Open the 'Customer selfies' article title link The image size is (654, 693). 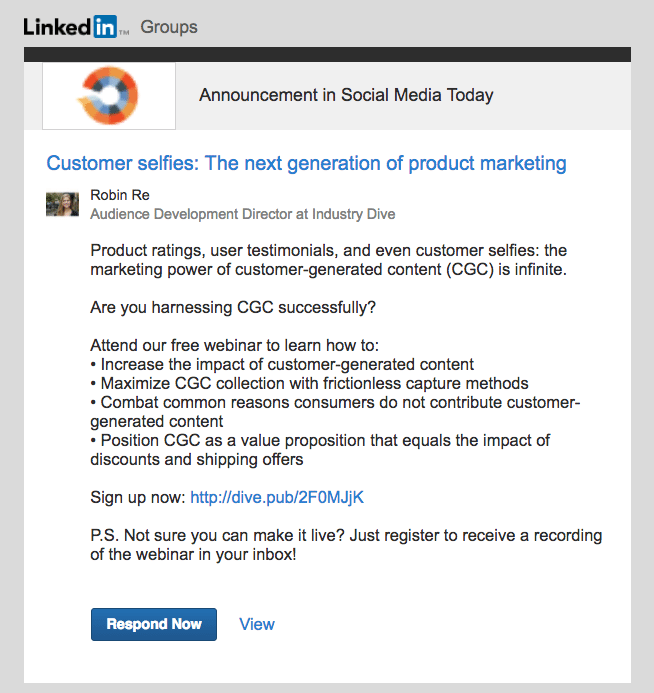point(306,163)
